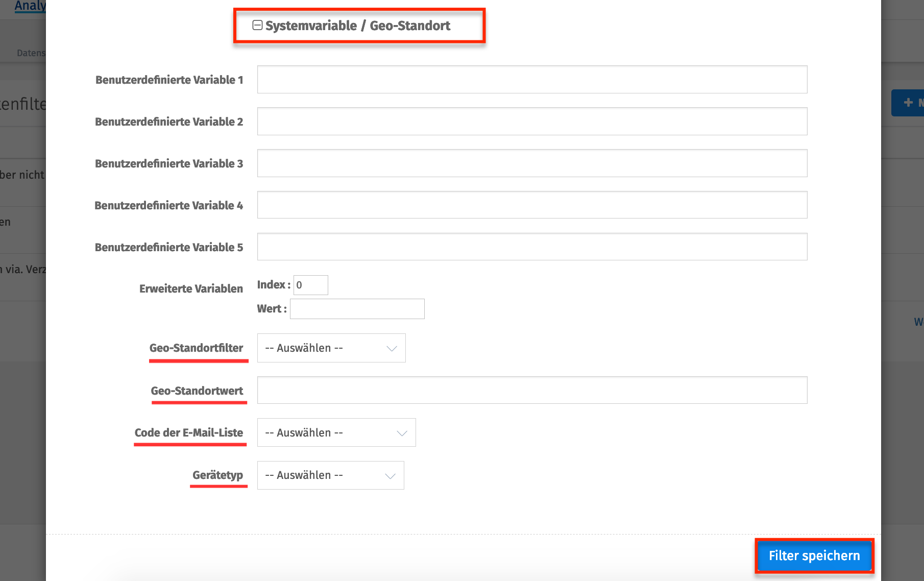The height and width of the screenshot is (581, 924).
Task: Click into the Wert field
Action: tap(357, 308)
